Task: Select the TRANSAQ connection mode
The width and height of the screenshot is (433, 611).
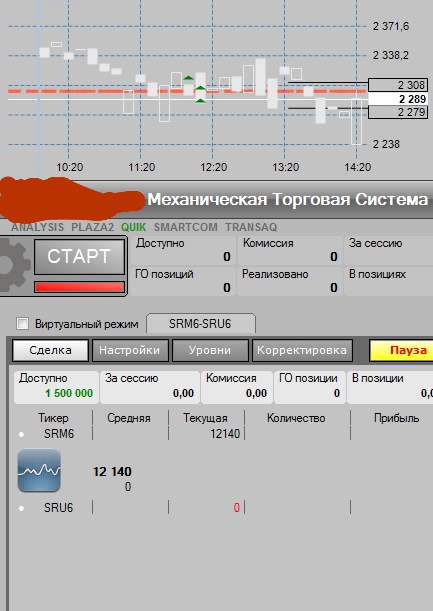Action: coord(251,227)
